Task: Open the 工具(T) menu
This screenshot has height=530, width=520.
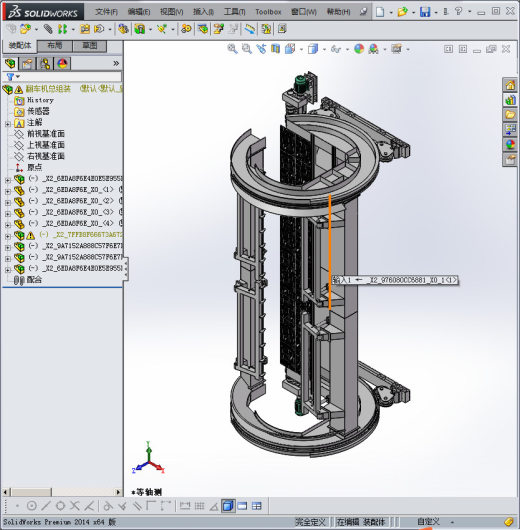Action: pos(234,12)
